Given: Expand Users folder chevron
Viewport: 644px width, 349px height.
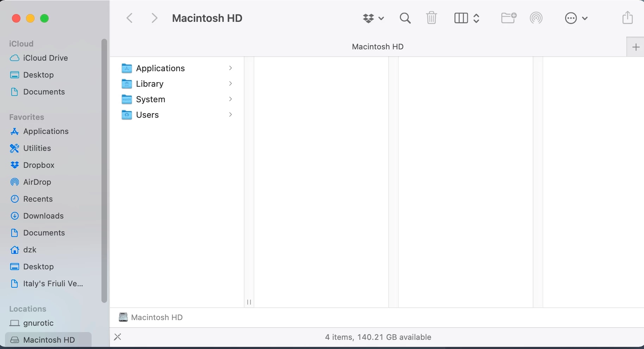Looking at the screenshot, I should point(230,115).
